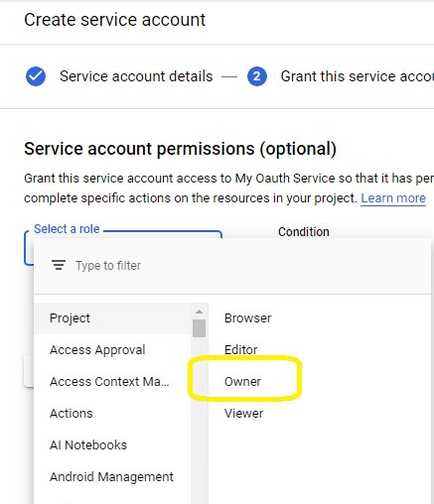This screenshot has height=504, width=434.
Task: Click the Create service account title
Action: pos(114,20)
